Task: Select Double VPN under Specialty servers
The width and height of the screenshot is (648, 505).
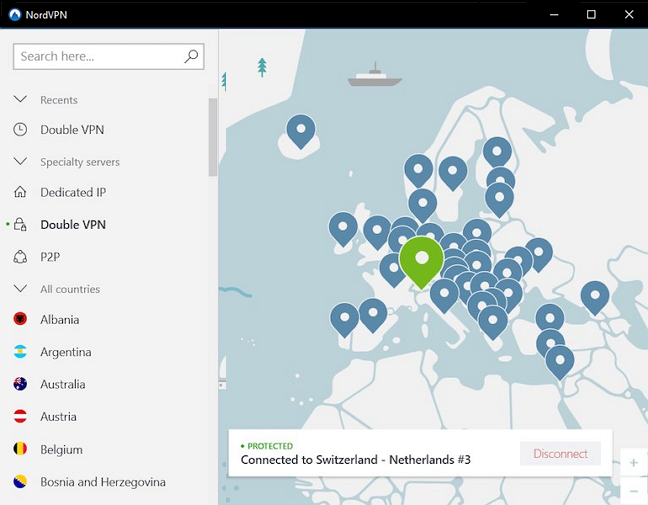Action: (73, 224)
